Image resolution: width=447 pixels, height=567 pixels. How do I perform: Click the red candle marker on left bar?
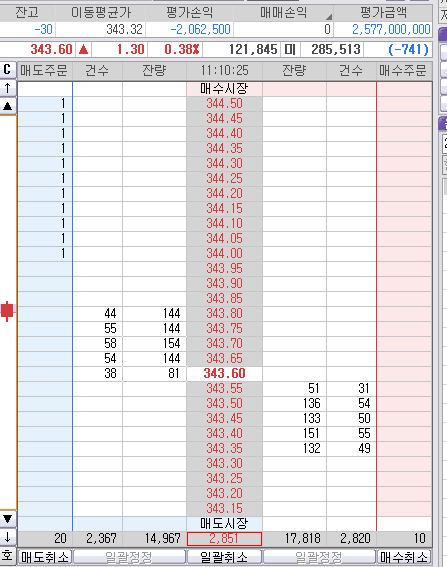[7, 311]
